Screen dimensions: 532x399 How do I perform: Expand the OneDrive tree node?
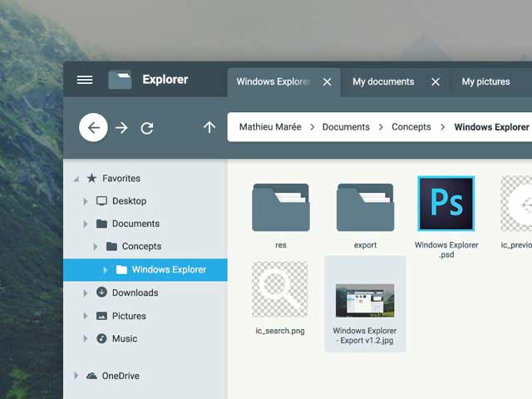tap(76, 376)
